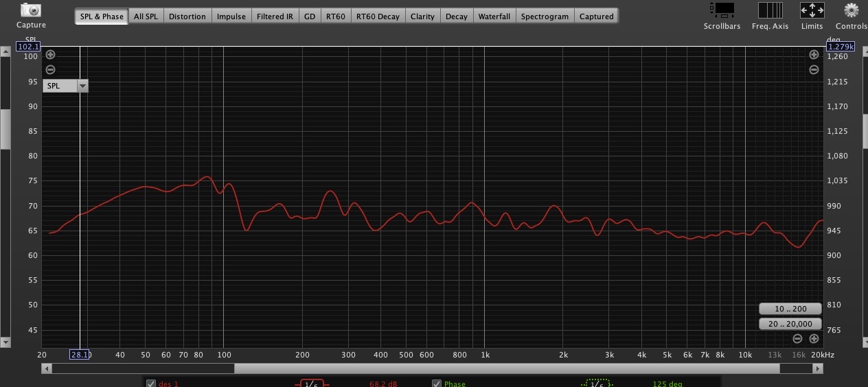Image resolution: width=868 pixels, height=387 pixels.
Task: Click green 1/6 smoothing indicator for Phase
Action: pyautogui.click(x=597, y=384)
